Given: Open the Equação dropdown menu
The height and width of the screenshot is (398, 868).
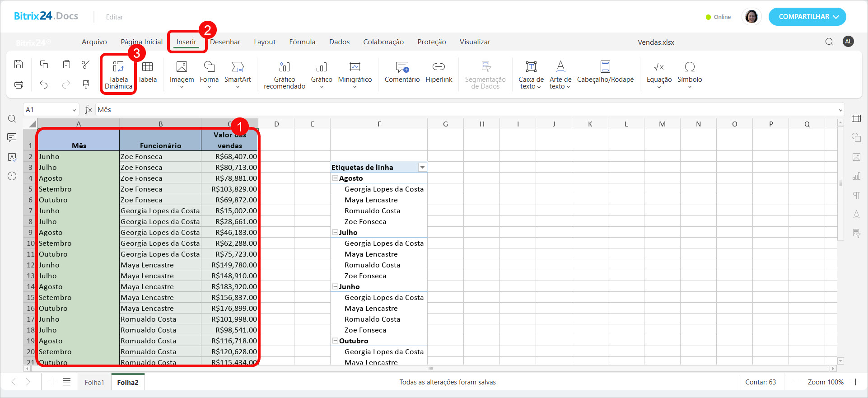Looking at the screenshot, I should (659, 87).
